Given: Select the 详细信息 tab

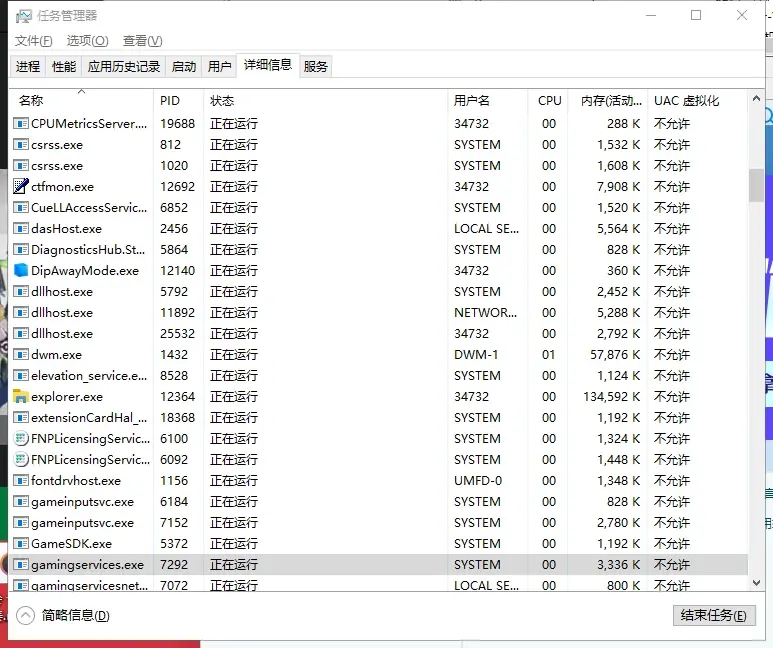Looking at the screenshot, I should pos(268,65).
